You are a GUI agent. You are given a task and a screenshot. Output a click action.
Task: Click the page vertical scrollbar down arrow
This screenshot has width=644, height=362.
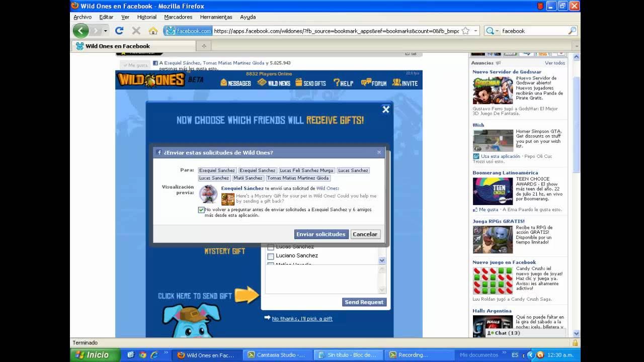(x=576, y=333)
